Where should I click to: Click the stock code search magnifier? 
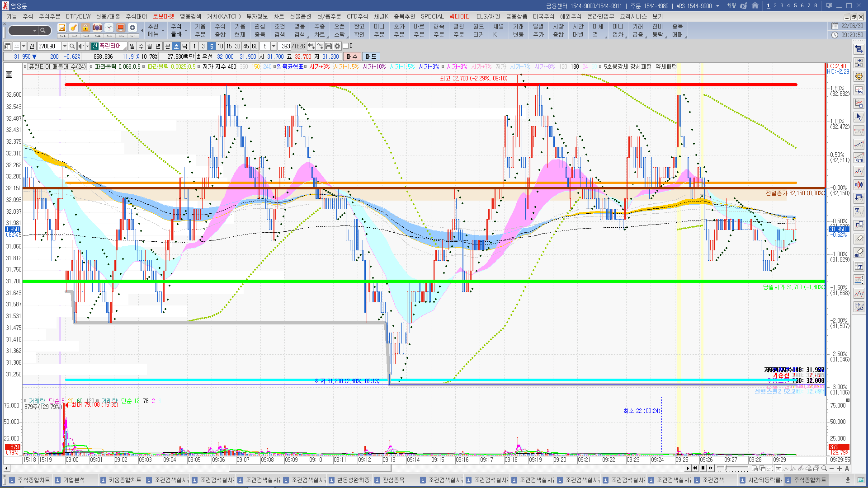click(72, 46)
